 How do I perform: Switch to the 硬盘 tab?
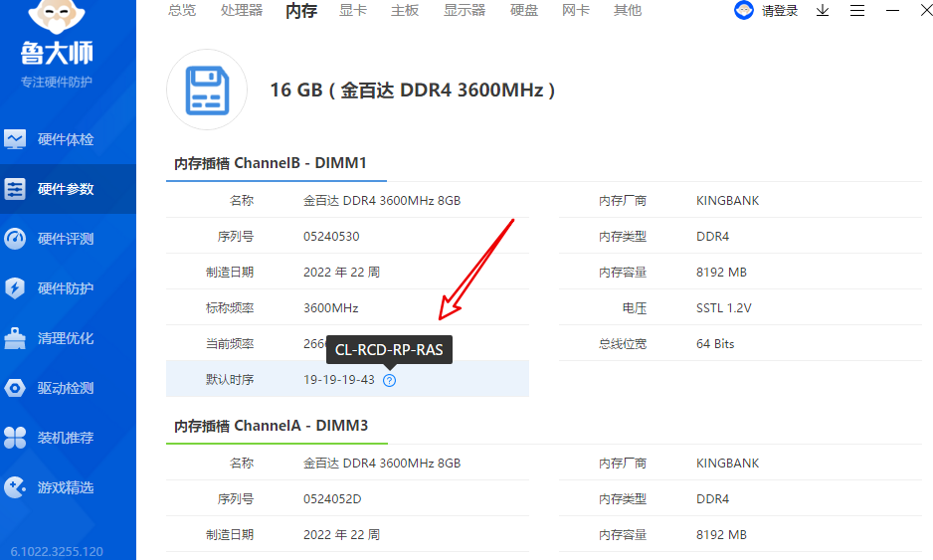click(523, 10)
